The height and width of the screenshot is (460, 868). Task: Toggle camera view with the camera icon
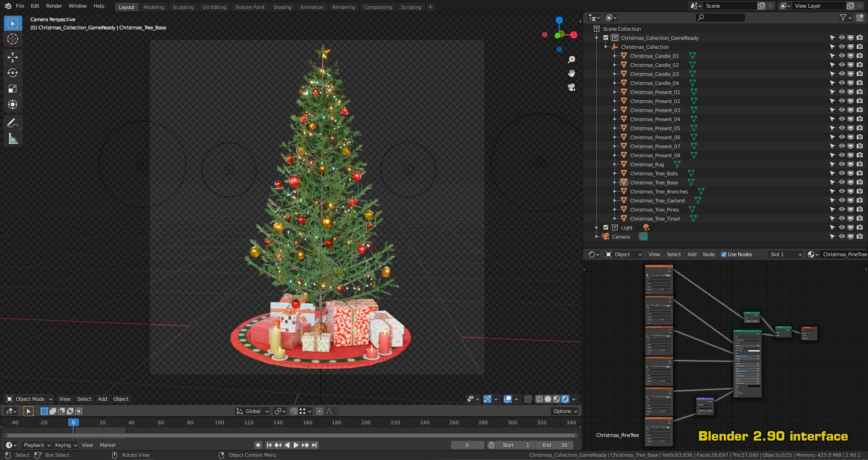click(571, 87)
